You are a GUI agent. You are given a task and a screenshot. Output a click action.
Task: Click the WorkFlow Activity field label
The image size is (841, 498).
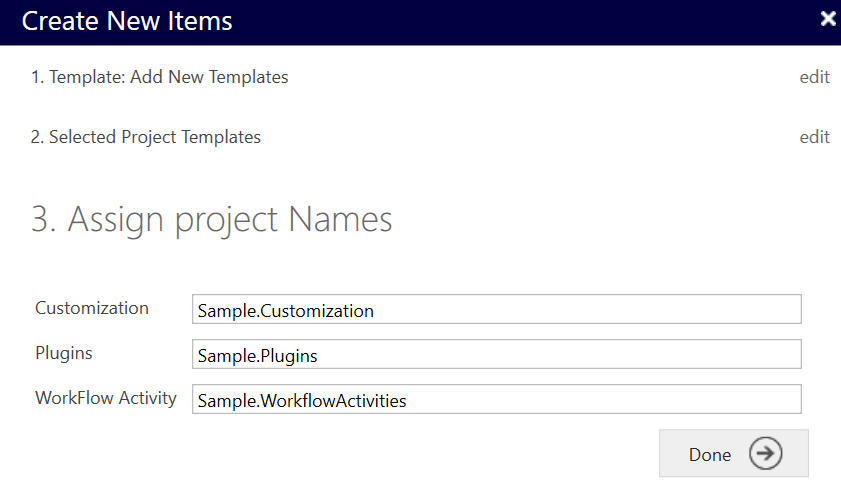point(106,398)
